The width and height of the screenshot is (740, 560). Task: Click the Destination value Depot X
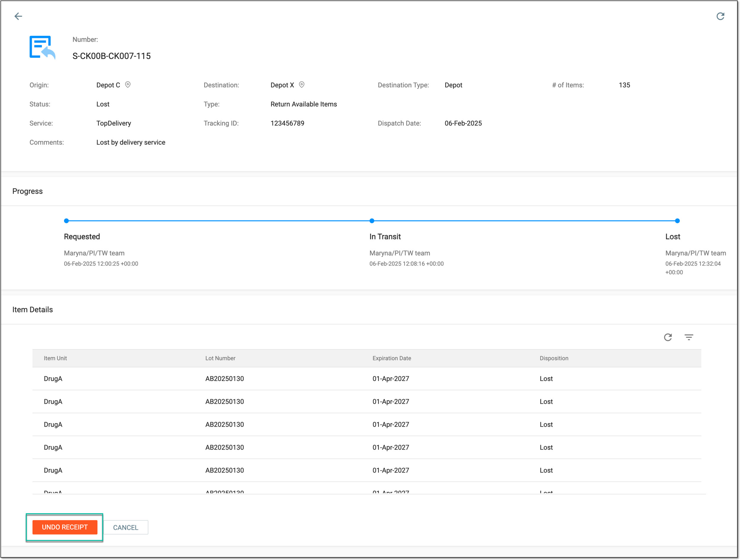[x=282, y=85]
